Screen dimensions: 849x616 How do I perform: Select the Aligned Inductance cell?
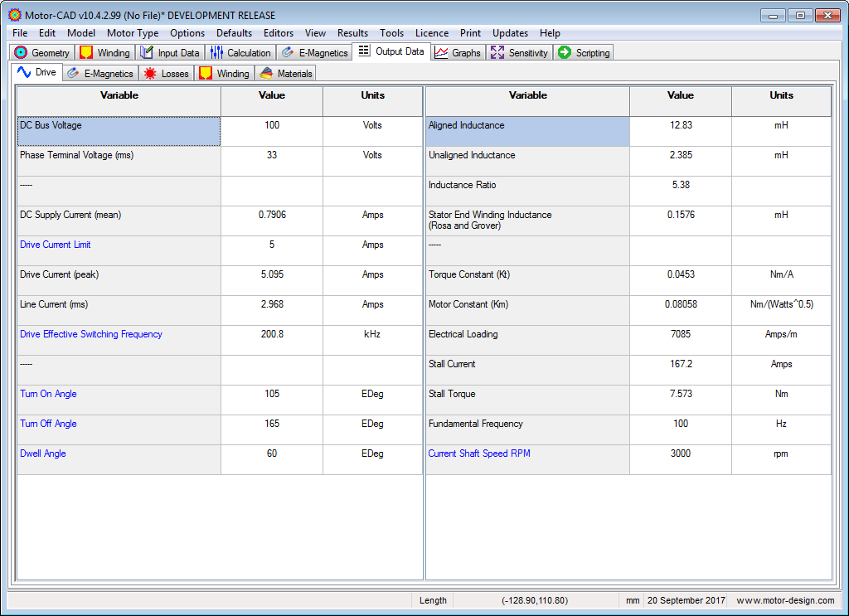[528, 131]
